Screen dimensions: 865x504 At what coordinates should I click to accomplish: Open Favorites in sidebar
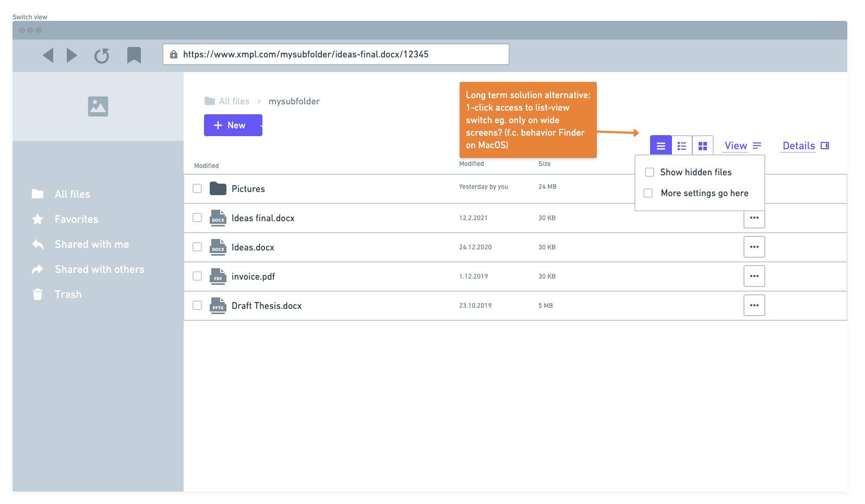pyautogui.click(x=77, y=219)
